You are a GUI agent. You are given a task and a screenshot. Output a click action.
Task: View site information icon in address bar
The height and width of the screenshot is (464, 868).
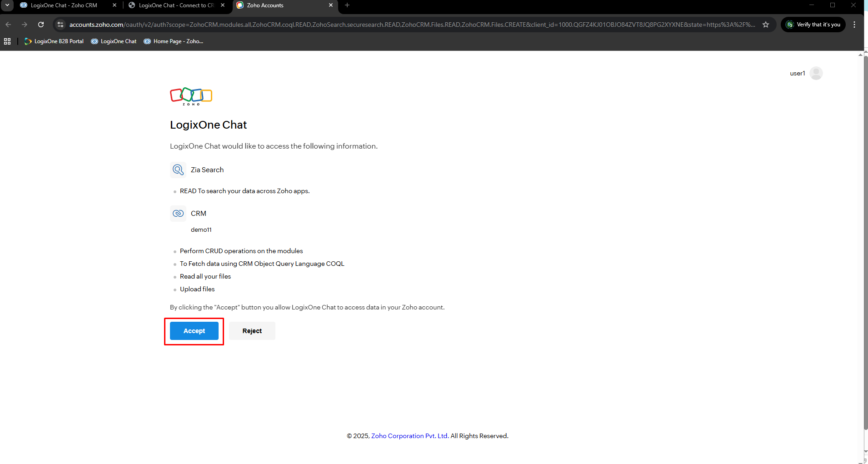point(60,25)
